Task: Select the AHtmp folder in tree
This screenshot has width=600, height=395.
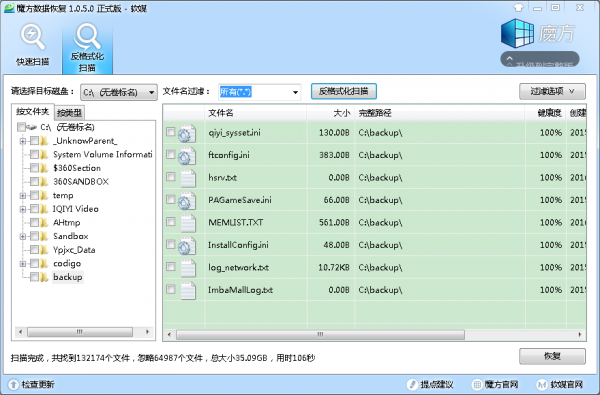Action: pyautogui.click(x=67, y=222)
